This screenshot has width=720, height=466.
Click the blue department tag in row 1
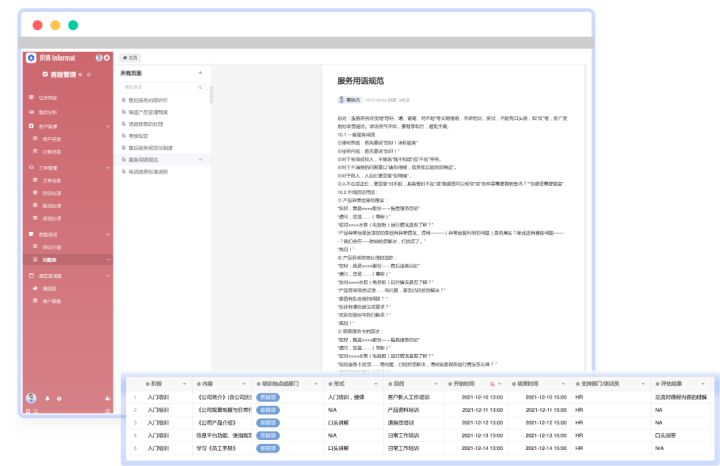[268, 397]
